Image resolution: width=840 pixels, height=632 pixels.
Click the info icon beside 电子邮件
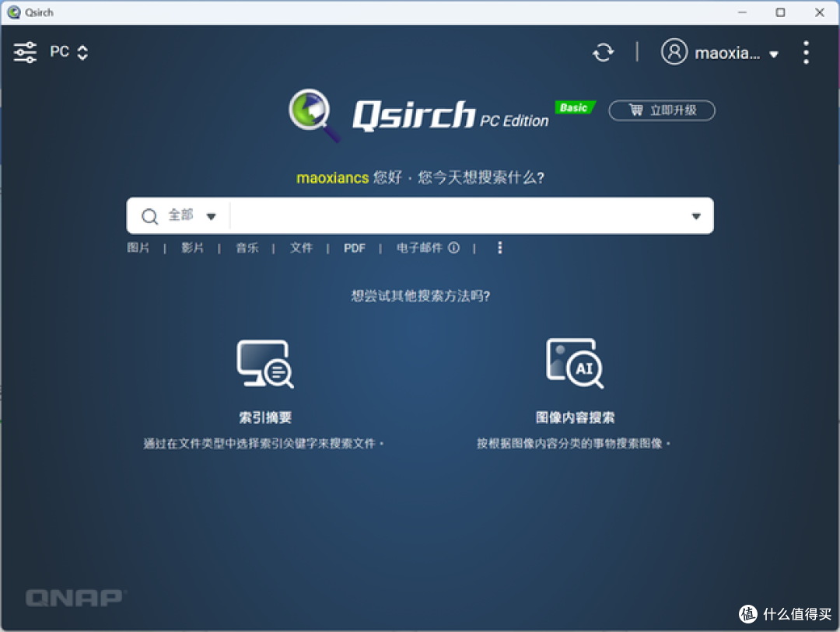pyautogui.click(x=453, y=247)
